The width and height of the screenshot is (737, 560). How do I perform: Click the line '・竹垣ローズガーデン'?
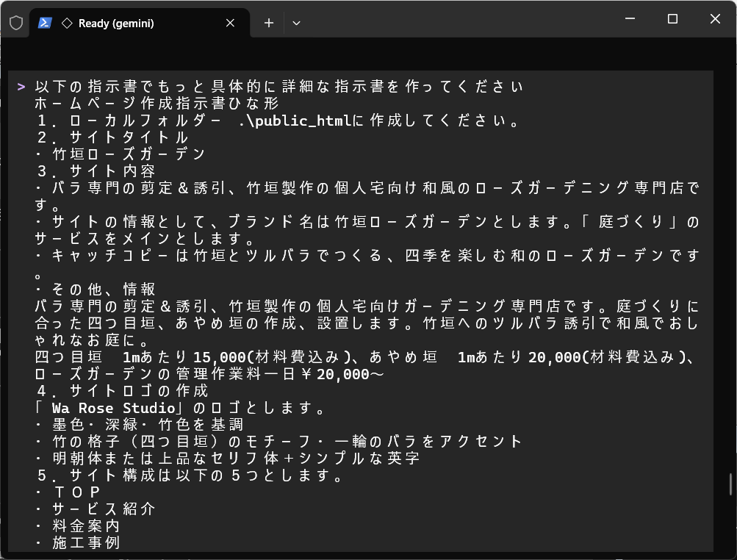pos(121,154)
